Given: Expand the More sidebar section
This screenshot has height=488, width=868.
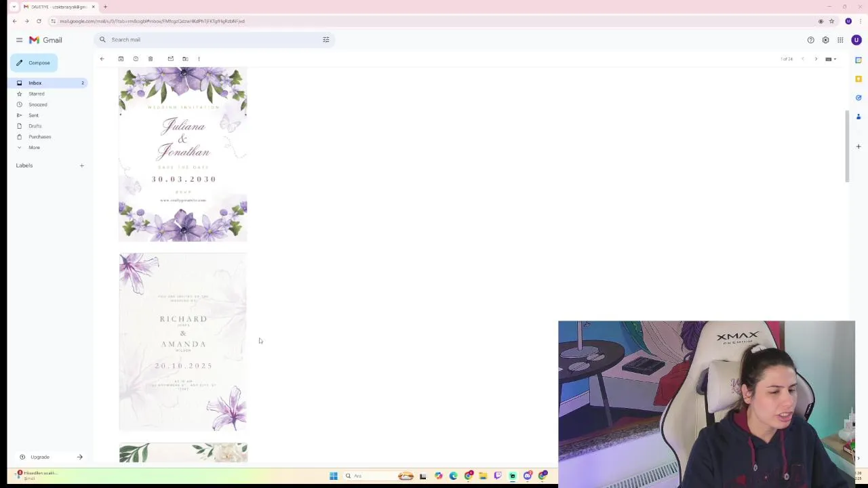Looking at the screenshot, I should 34,148.
